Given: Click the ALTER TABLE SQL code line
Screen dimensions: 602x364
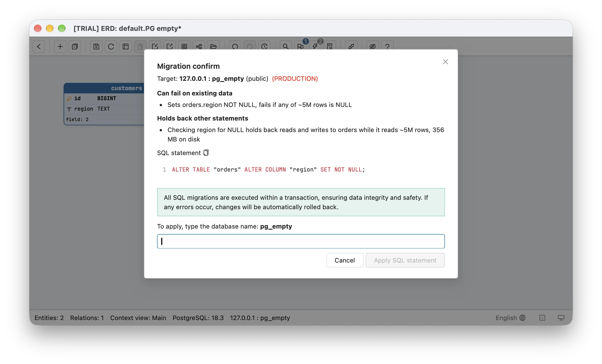Looking at the screenshot, I should [x=268, y=169].
